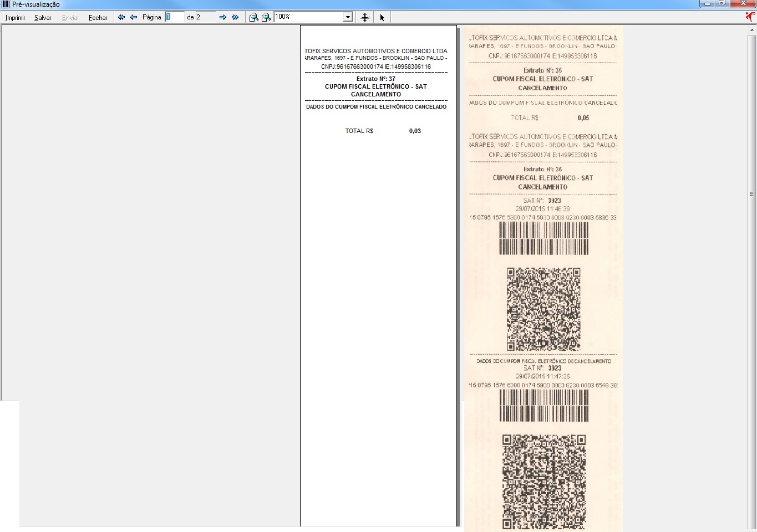The height and width of the screenshot is (532, 757).
Task: Go to the previous page
Action: (x=134, y=17)
